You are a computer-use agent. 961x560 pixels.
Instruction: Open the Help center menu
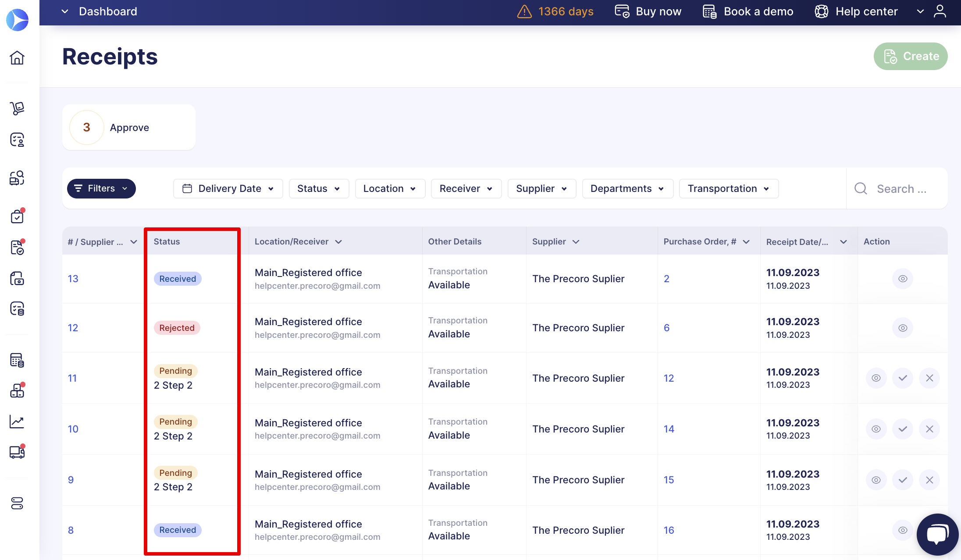coord(856,11)
